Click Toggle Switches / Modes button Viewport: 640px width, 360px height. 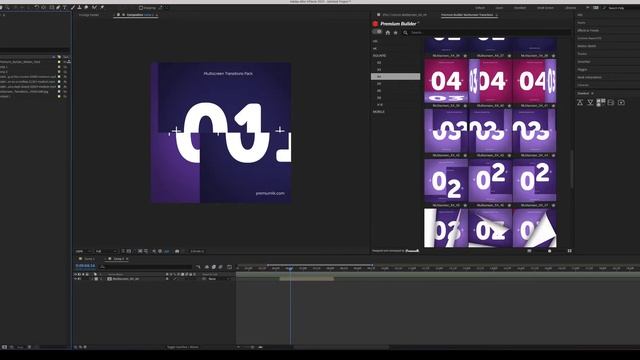tap(182, 347)
